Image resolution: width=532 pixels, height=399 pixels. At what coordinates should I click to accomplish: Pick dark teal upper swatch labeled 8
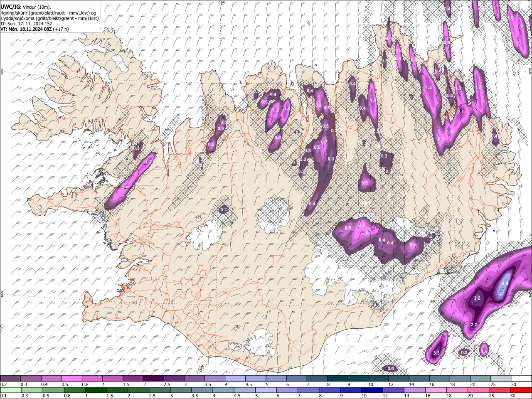point(337,378)
